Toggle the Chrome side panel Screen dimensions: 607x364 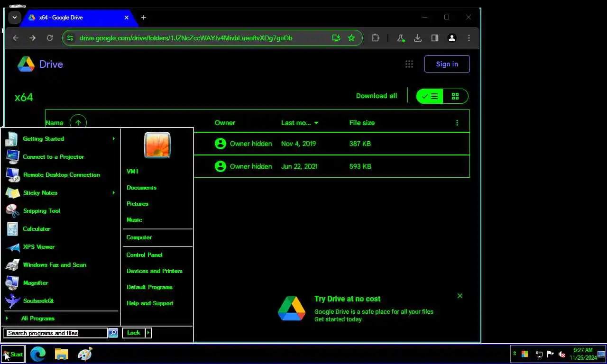pos(434,38)
